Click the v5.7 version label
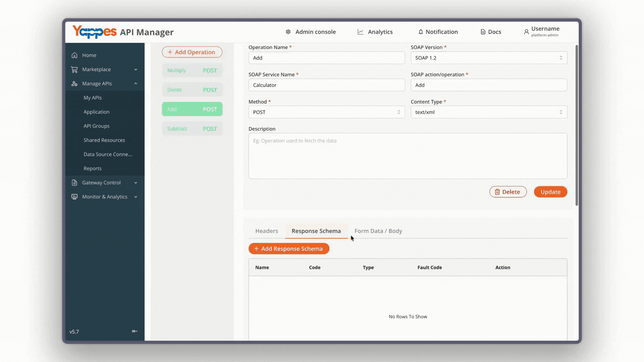The height and width of the screenshot is (362, 644). (74, 331)
